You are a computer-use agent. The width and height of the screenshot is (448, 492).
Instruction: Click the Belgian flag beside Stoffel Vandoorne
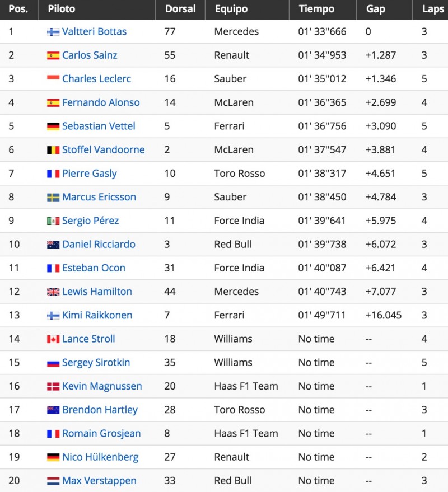(x=53, y=150)
